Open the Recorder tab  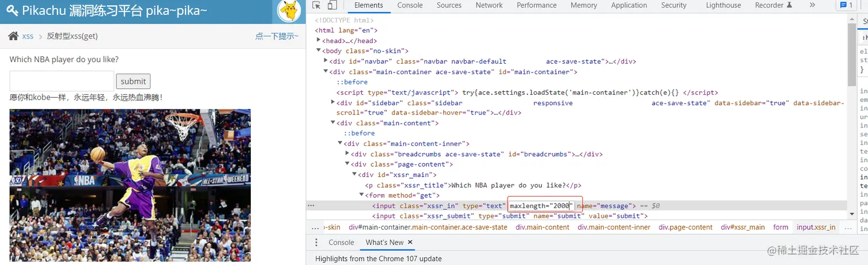(x=774, y=5)
